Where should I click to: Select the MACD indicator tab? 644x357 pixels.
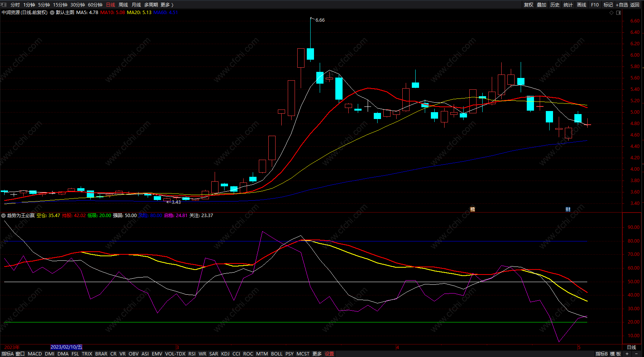tap(35, 354)
